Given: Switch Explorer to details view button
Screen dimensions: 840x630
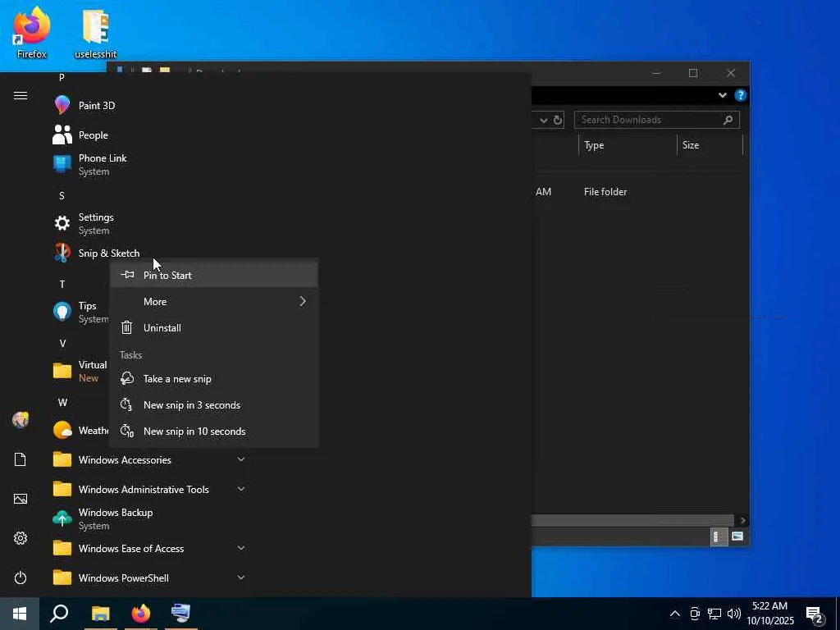Looking at the screenshot, I should tap(719, 536).
